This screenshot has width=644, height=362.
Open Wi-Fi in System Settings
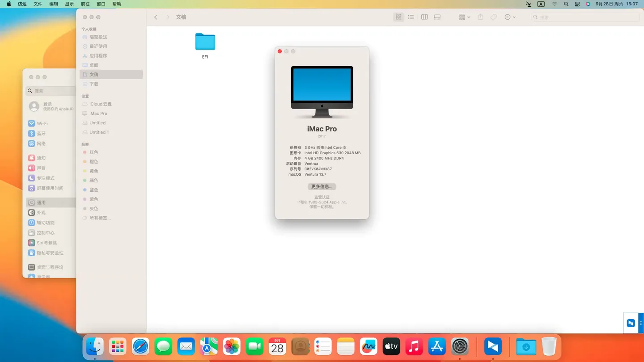coord(51,123)
